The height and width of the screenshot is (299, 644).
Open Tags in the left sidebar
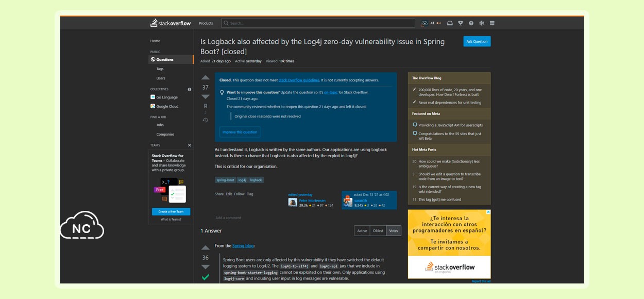(x=160, y=69)
